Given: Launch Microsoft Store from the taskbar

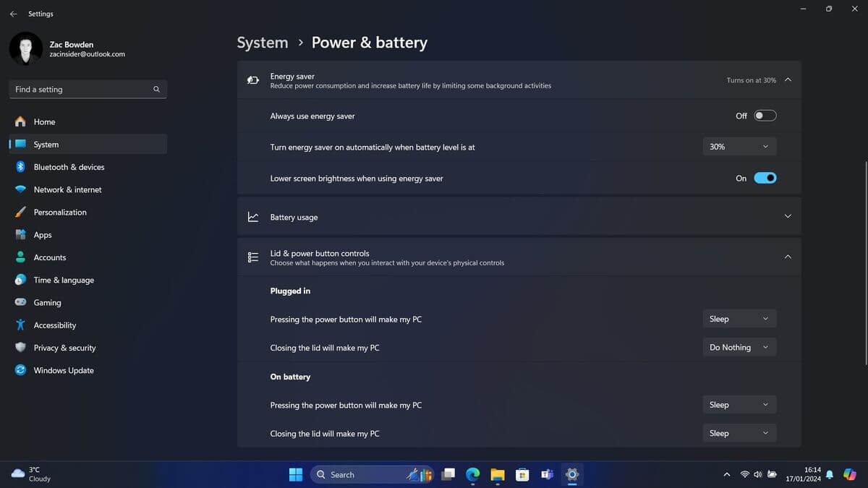Looking at the screenshot, I should pos(522,474).
